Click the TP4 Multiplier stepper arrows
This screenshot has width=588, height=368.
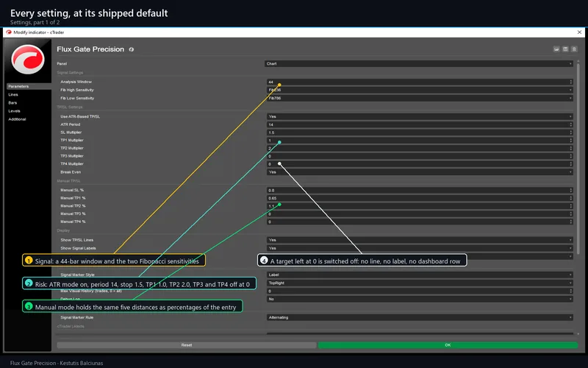[x=571, y=164]
